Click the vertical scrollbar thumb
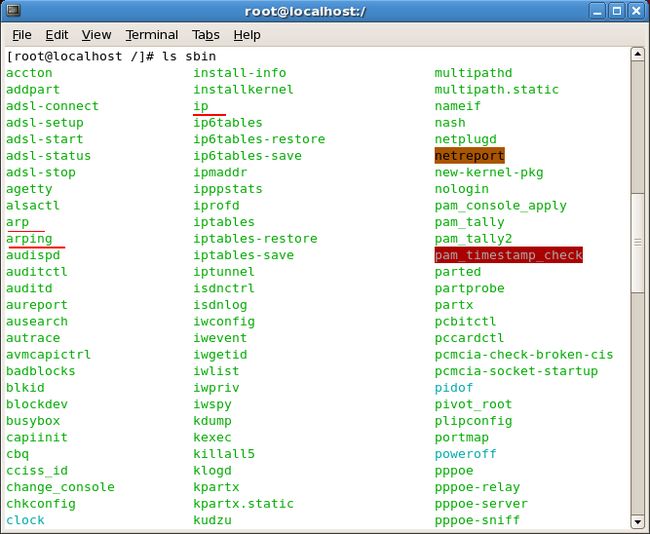Viewport: 650px width, 534px height. tap(638, 243)
